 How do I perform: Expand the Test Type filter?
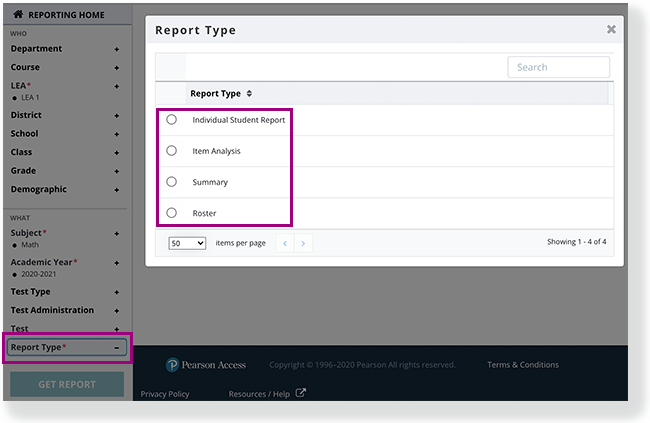(116, 292)
